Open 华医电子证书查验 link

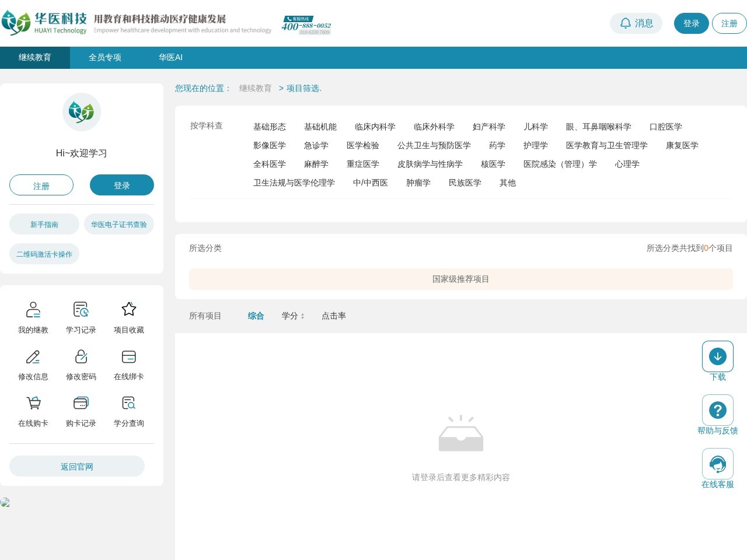point(119,224)
